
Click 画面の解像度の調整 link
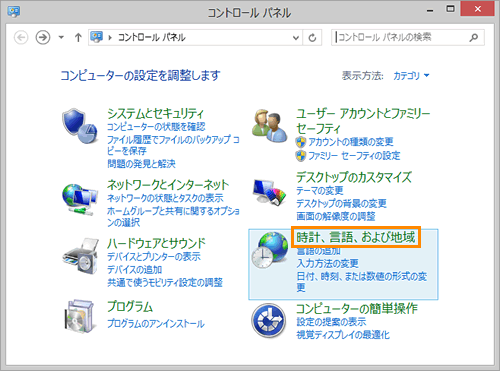(x=336, y=216)
